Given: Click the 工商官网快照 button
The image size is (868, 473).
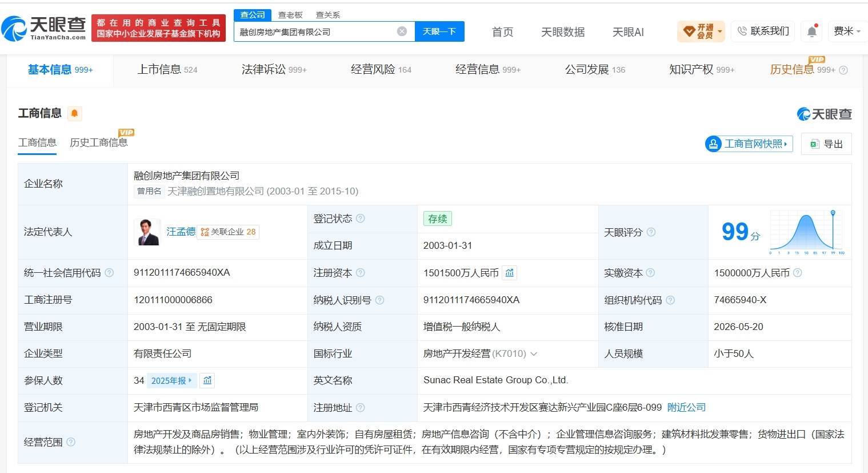Looking at the screenshot, I should pos(749,144).
